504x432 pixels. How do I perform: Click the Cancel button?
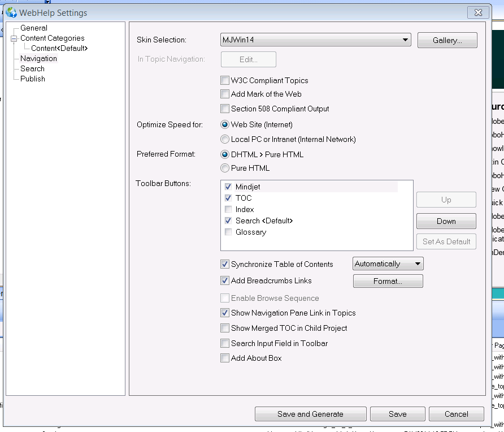pos(457,414)
